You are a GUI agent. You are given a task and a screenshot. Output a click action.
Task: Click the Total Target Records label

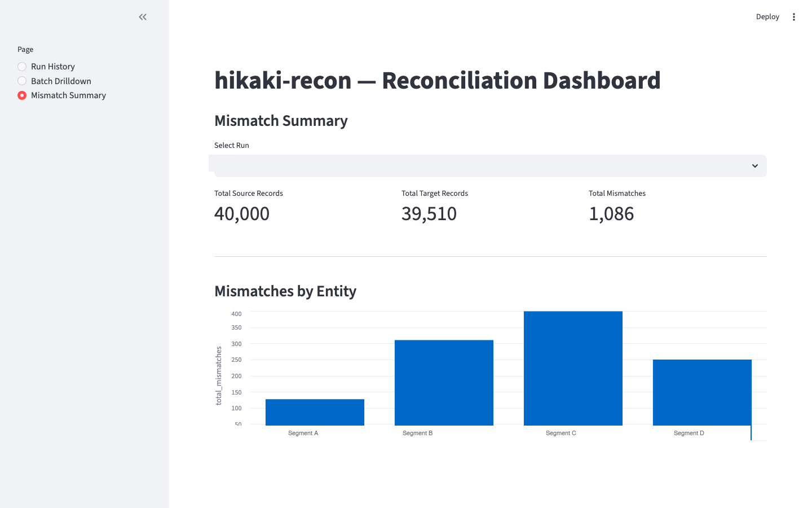click(435, 194)
